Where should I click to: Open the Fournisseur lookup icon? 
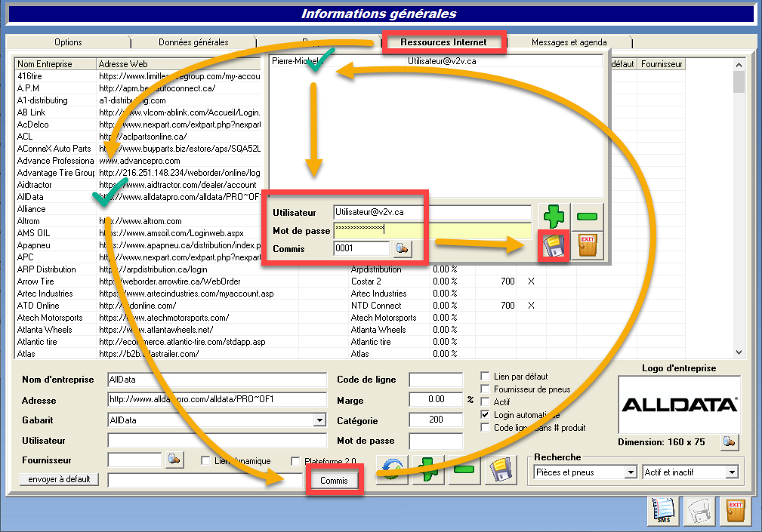(x=174, y=460)
